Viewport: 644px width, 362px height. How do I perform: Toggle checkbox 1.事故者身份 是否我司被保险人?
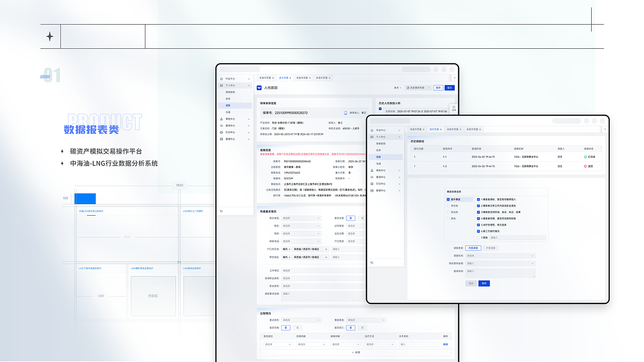[x=478, y=200]
